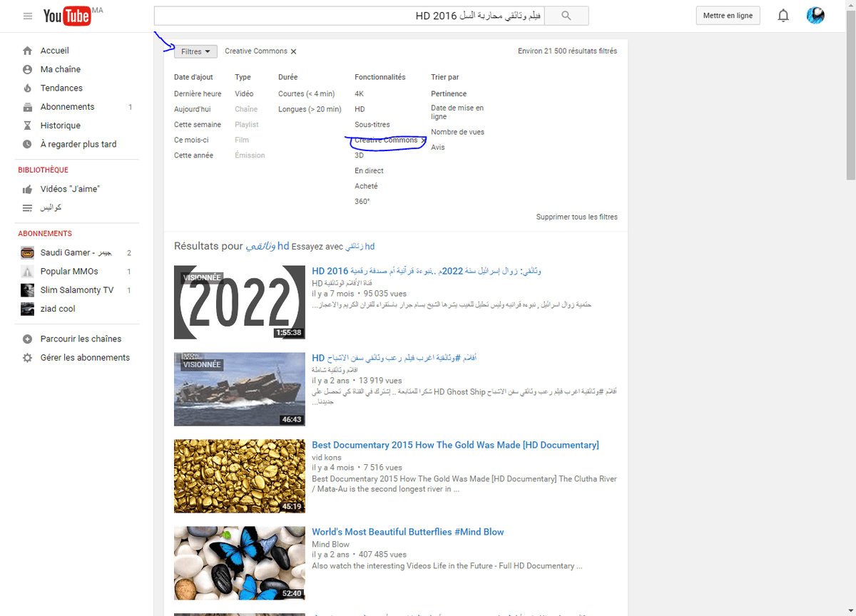Filter by Ce mois-ci
This screenshot has width=856, height=616.
click(191, 140)
